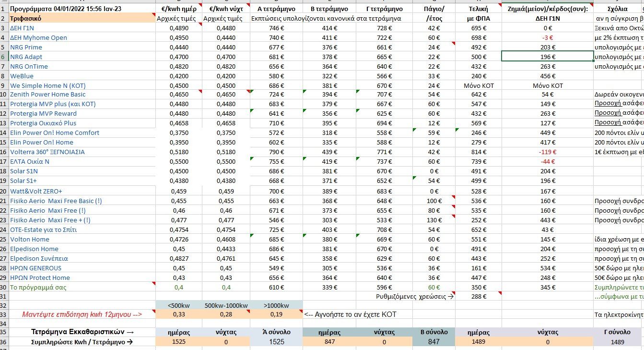Click the "Τελική" column heading cell

[479, 9]
